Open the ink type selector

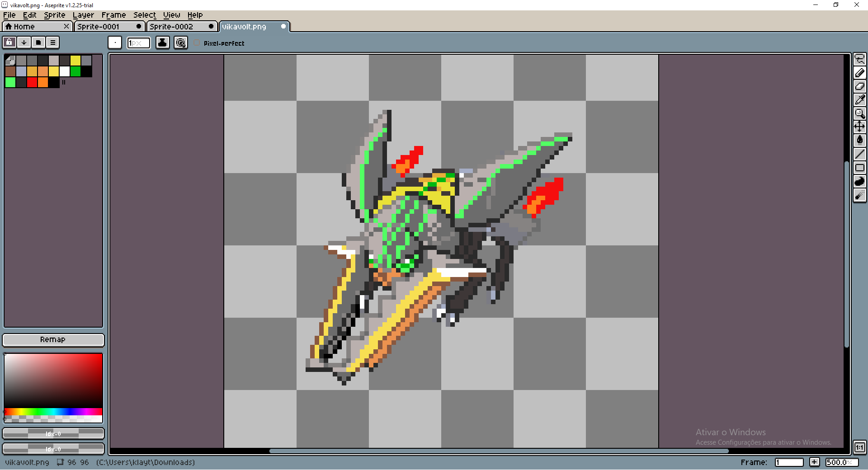163,43
